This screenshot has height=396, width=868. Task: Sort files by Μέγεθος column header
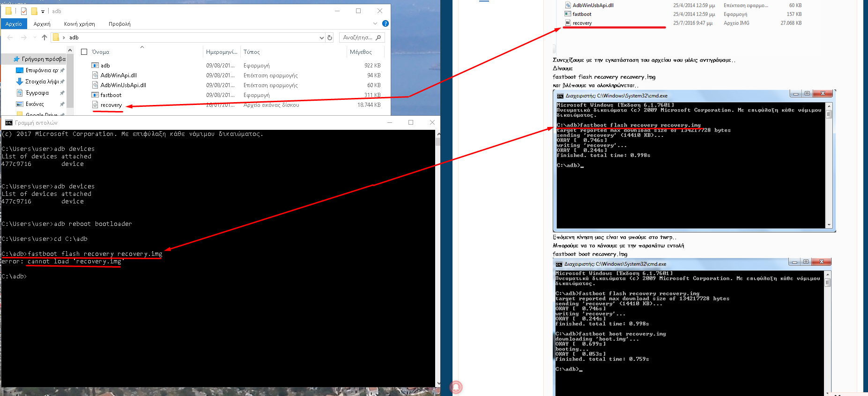coord(361,52)
